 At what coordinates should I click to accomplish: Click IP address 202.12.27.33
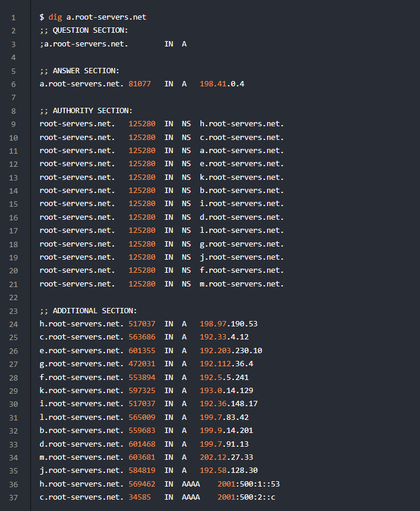point(227,457)
